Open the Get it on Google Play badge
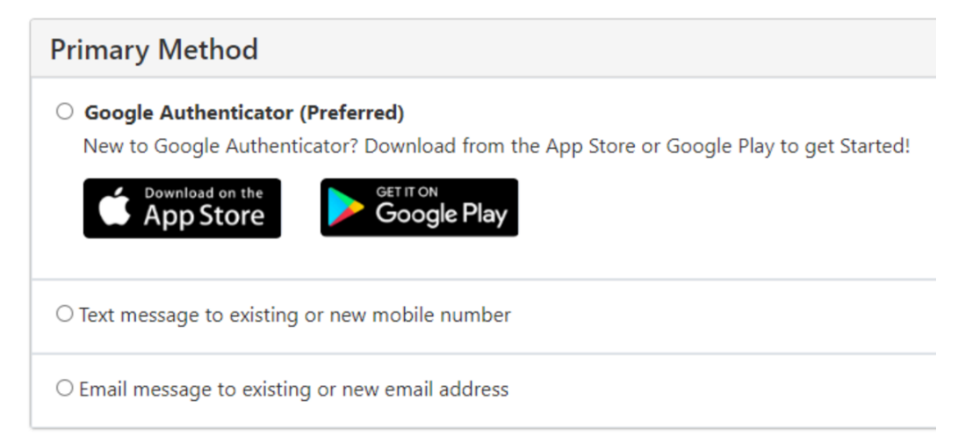Viewport: 980px width, 436px height. coord(420,207)
